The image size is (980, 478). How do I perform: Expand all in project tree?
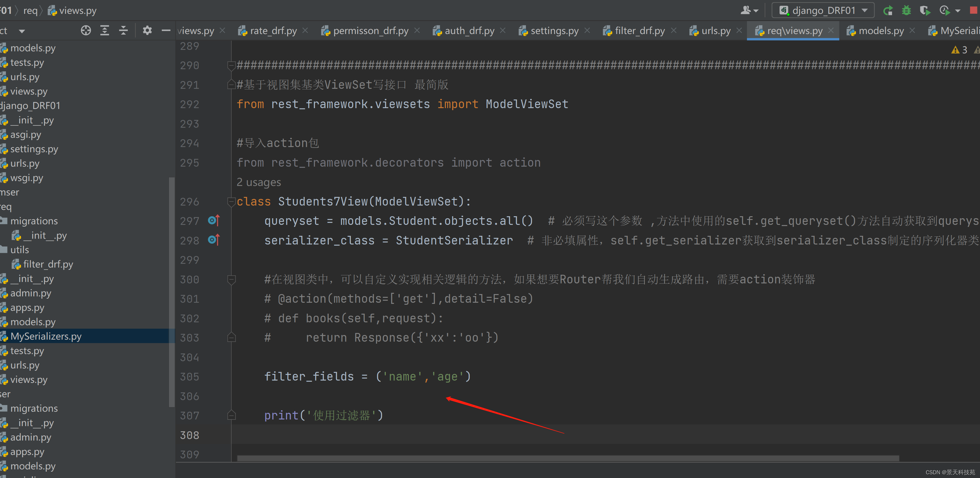point(105,31)
